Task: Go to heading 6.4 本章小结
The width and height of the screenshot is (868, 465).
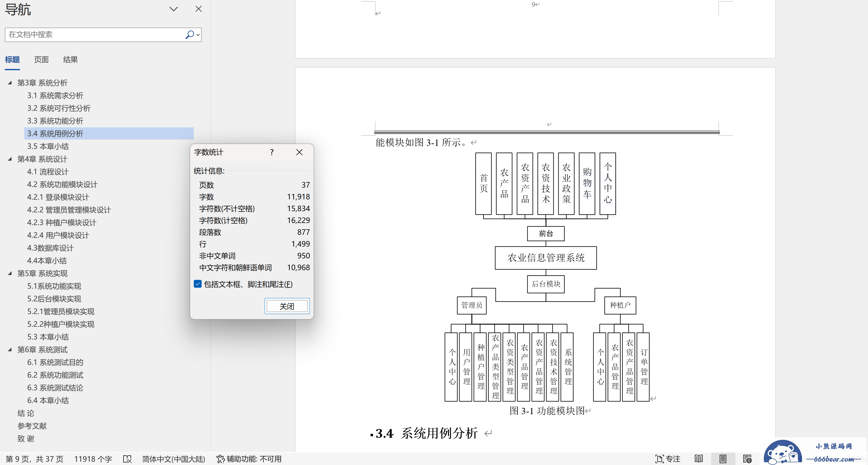Action: point(48,401)
